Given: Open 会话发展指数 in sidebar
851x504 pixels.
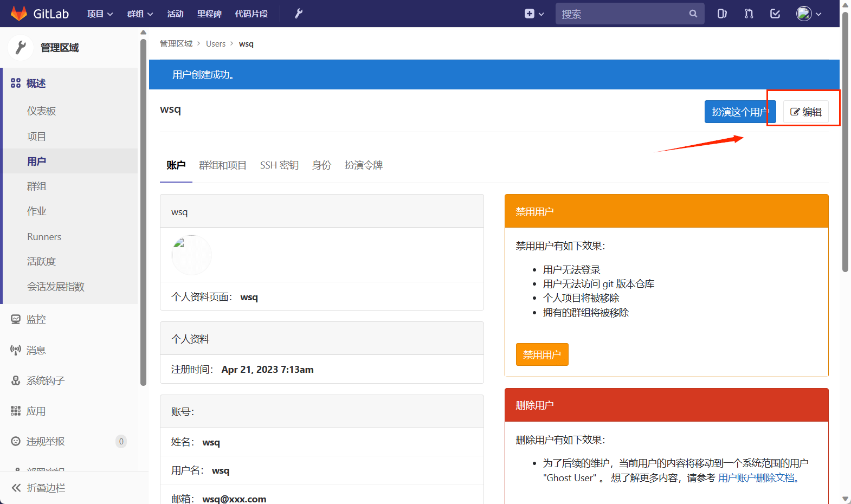Looking at the screenshot, I should pos(56,287).
